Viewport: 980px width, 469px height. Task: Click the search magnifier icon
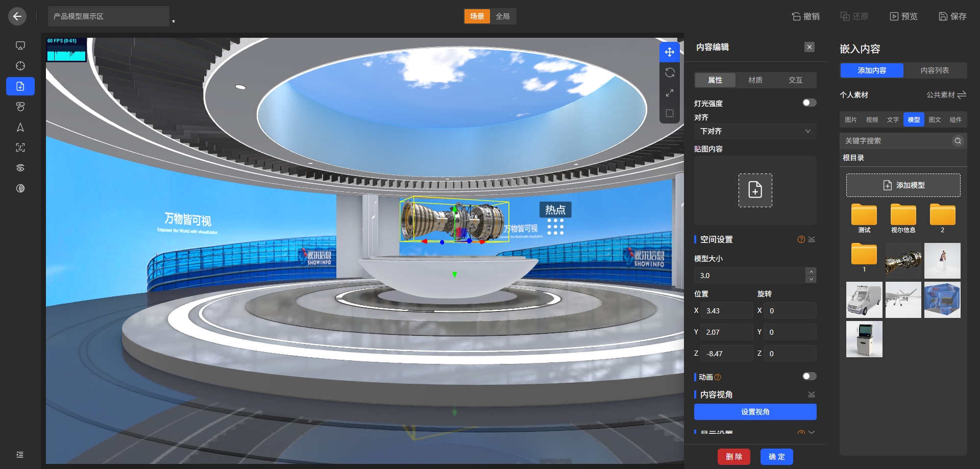tap(958, 141)
